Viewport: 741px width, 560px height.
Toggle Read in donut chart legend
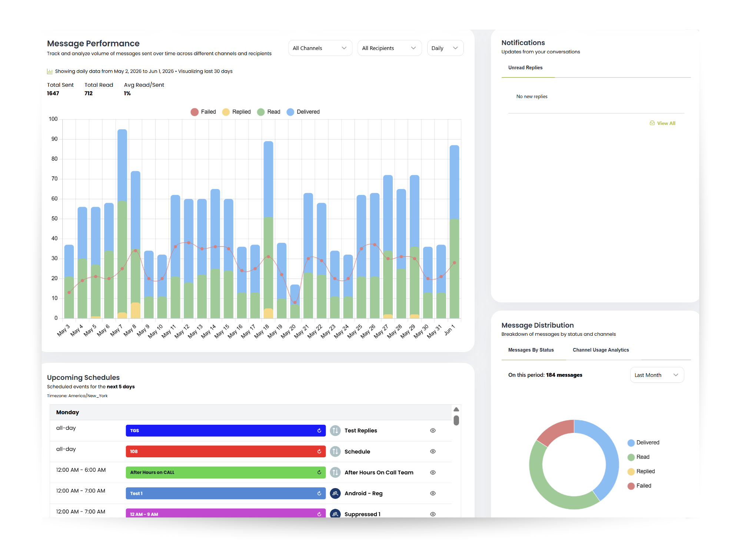point(639,457)
